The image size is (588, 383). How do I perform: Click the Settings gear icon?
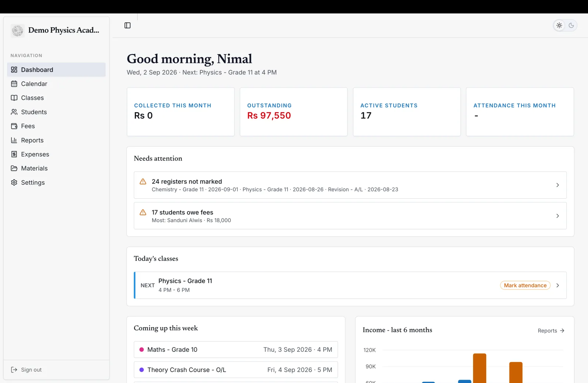[x=14, y=182]
